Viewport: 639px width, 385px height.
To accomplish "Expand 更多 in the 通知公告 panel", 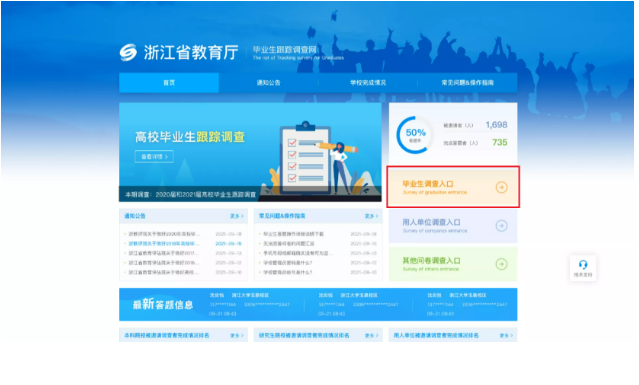I will point(236,216).
